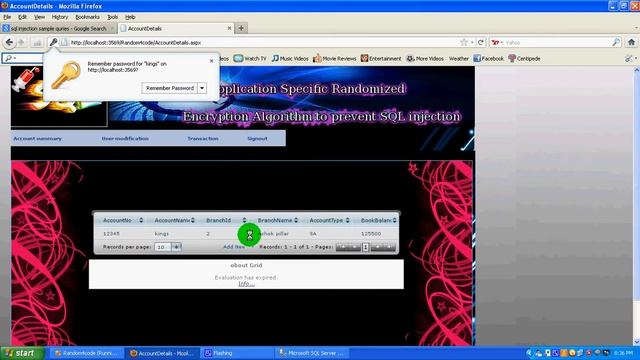This screenshot has width=640, height=360.
Task: Open the Centipede bookmark
Action: [524, 58]
